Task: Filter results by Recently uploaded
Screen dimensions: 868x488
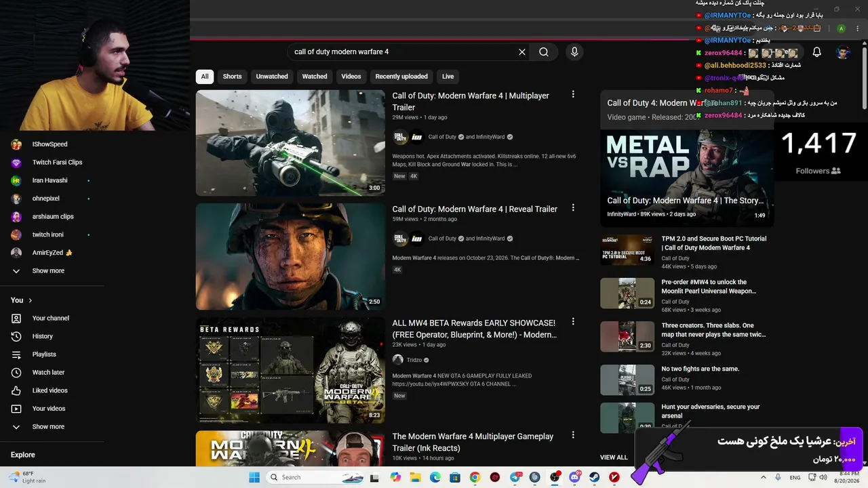Action: click(401, 77)
